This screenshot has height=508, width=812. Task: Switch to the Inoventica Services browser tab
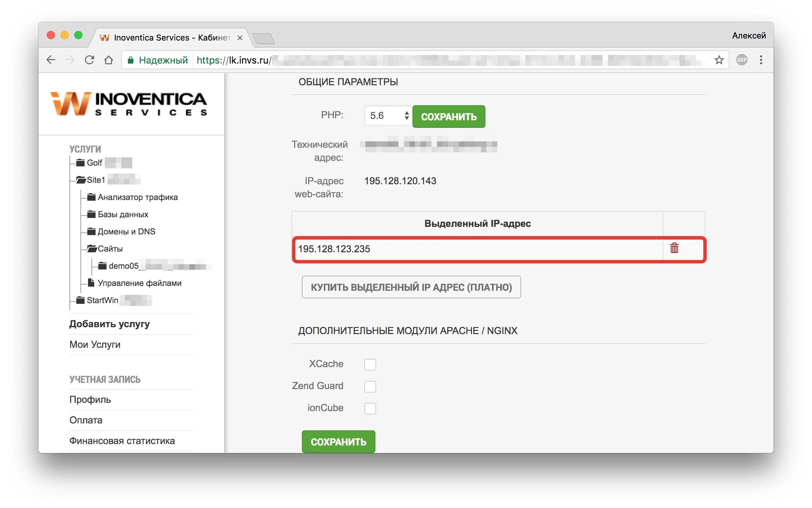(172, 38)
